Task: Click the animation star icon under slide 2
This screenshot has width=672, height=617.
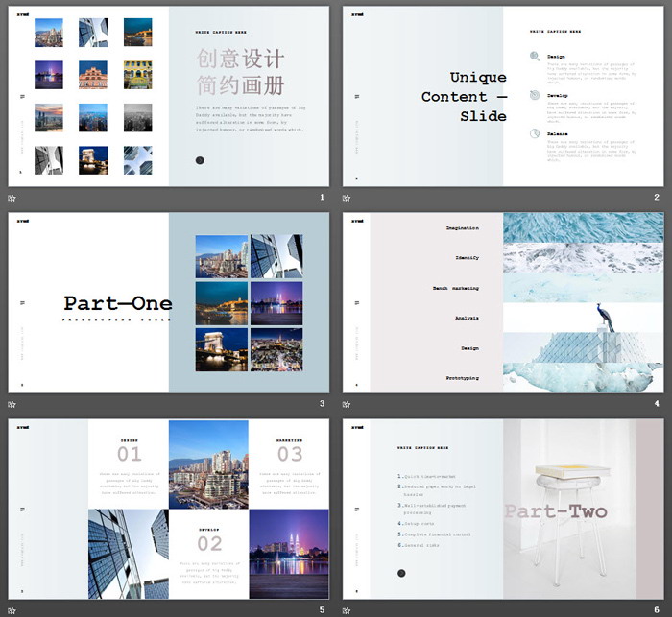Action: point(348,198)
